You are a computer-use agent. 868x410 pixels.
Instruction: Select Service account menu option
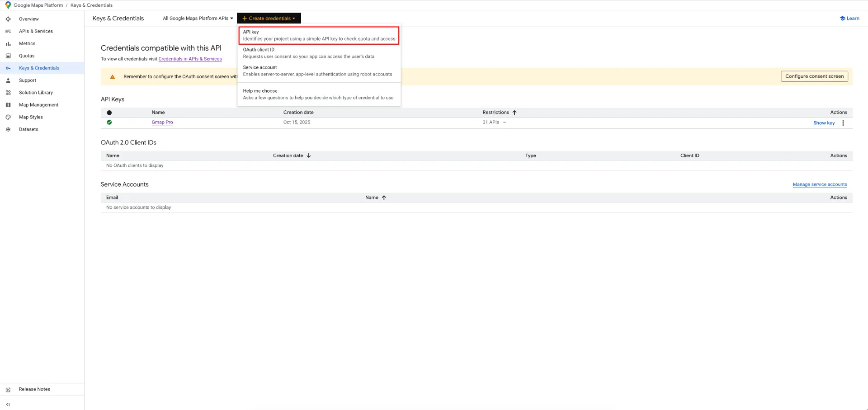(319, 71)
